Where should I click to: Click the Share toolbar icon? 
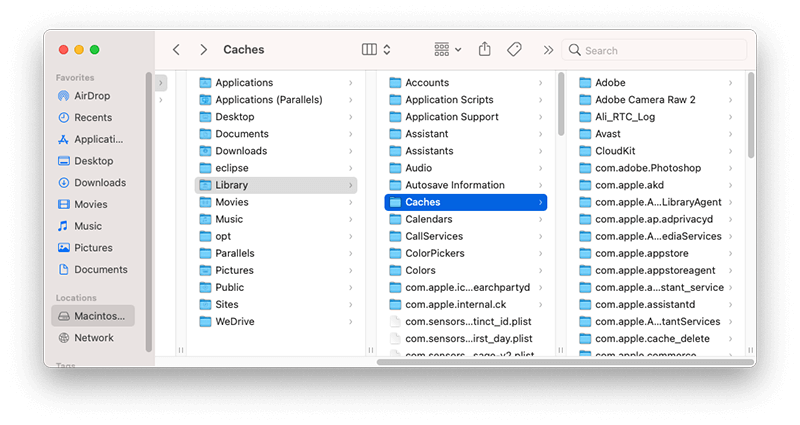tap(485, 49)
